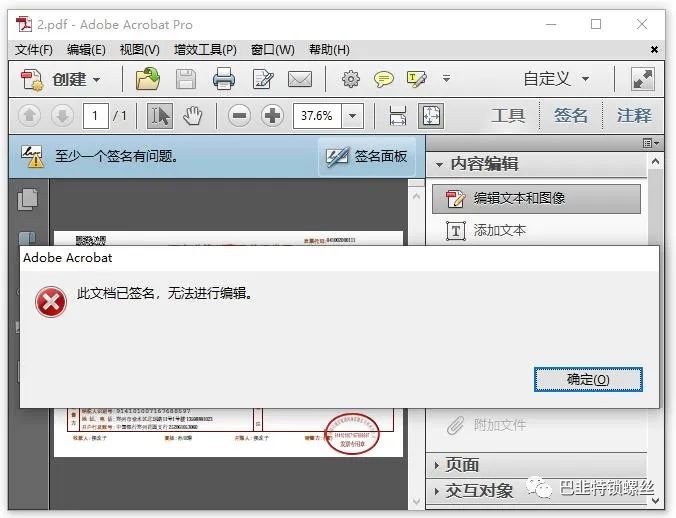The height and width of the screenshot is (518, 676).
Task: Open the zoom level dropdown arrow
Action: coord(352,115)
